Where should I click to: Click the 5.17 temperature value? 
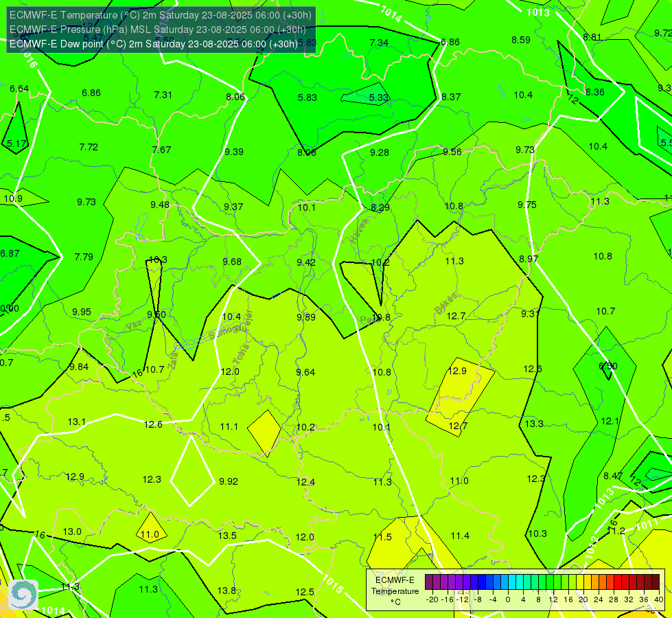16,144
